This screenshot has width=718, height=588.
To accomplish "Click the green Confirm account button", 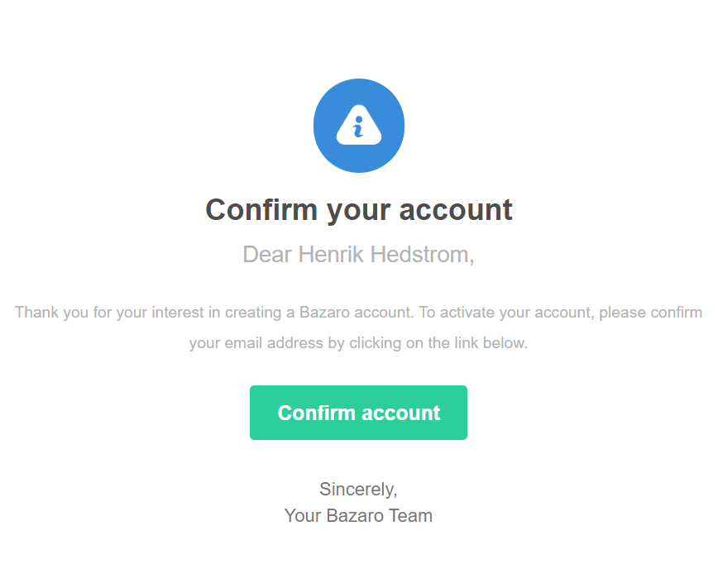I will pyautogui.click(x=358, y=413).
